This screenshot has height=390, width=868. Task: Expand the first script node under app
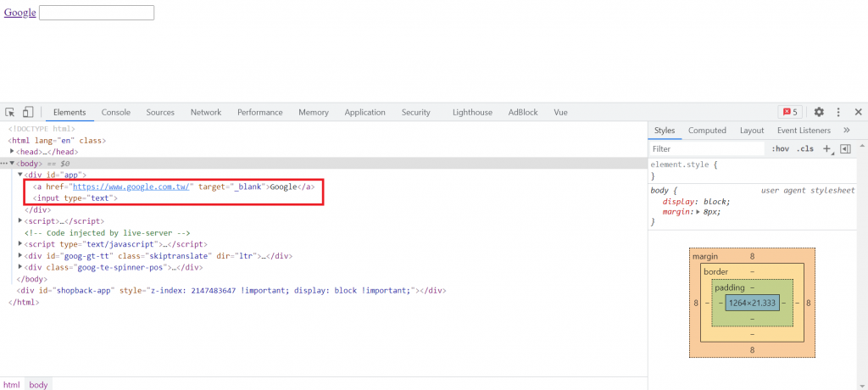(20, 221)
